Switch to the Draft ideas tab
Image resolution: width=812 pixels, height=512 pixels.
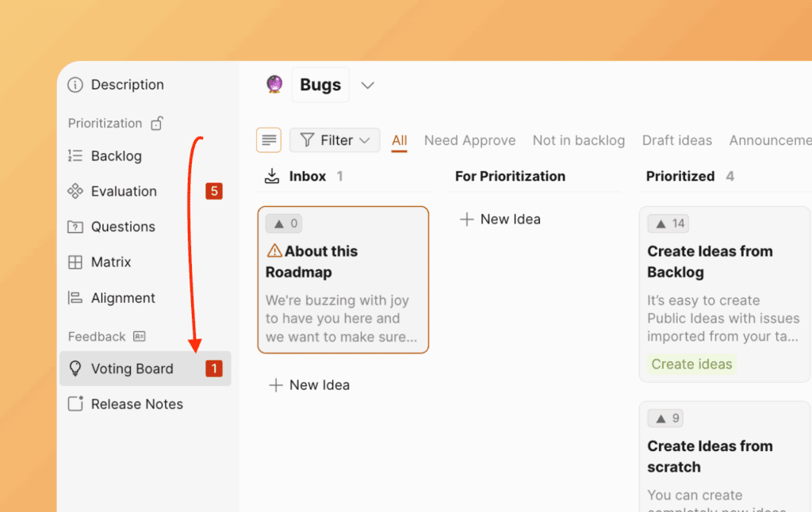pyautogui.click(x=676, y=140)
